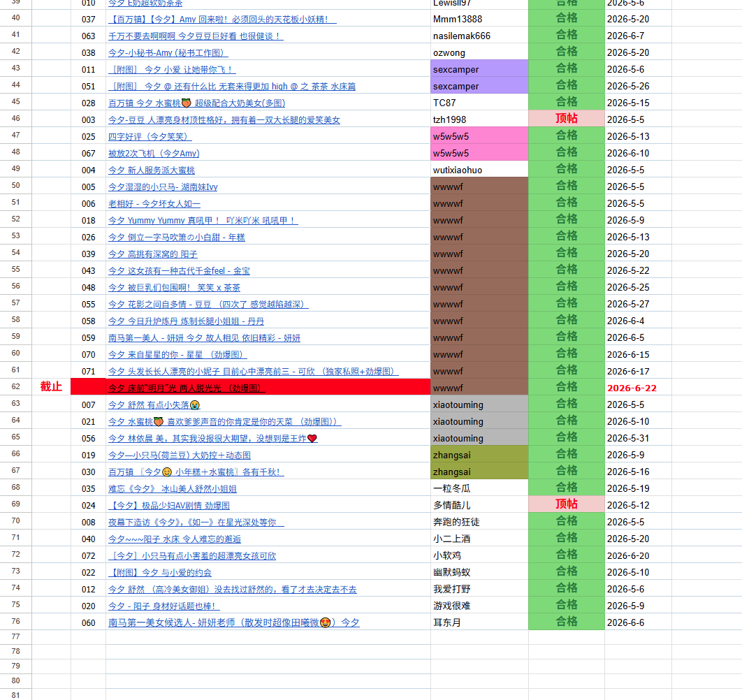Image resolution: width=742 pixels, height=700 pixels.
Task: Select the date cell 2026-5-31
Action: point(638,438)
